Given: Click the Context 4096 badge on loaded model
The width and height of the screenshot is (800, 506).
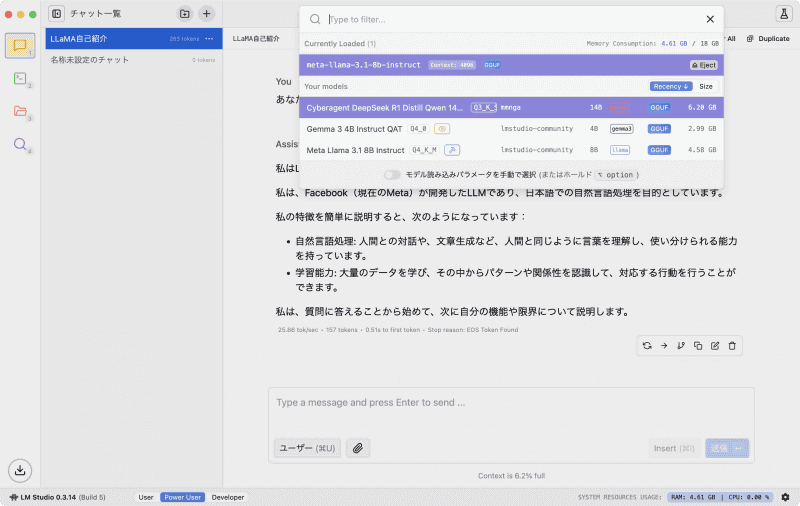Looking at the screenshot, I should pos(452,65).
